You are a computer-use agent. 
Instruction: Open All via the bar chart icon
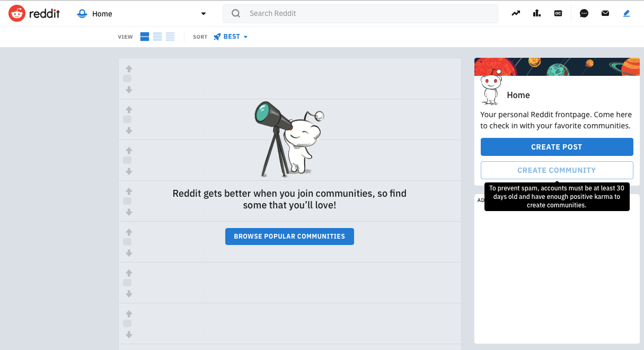click(x=537, y=14)
